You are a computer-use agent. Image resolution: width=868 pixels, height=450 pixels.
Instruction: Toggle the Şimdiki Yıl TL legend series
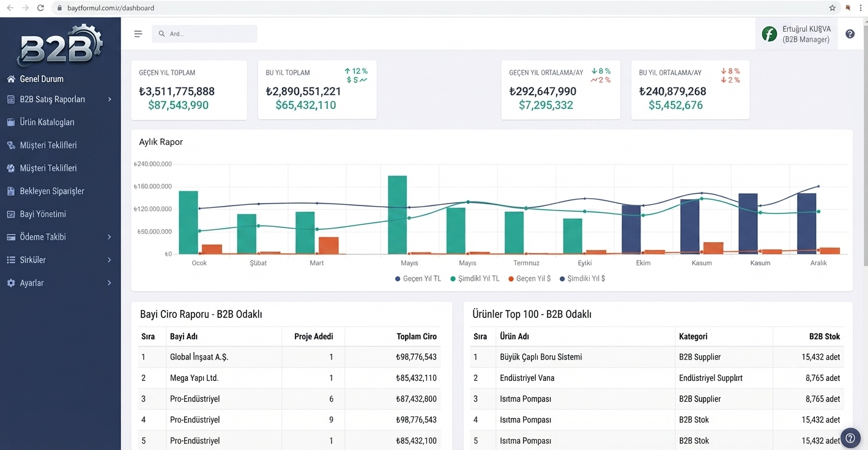tap(475, 279)
